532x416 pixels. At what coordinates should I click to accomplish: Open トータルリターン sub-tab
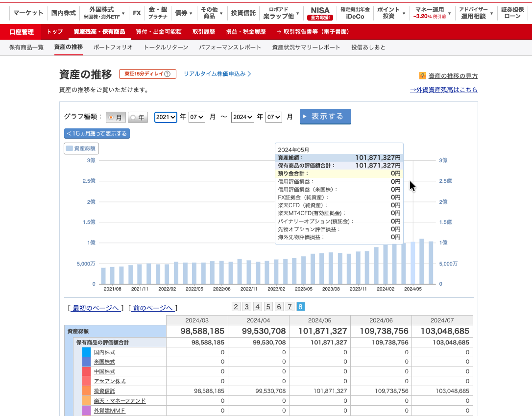coord(166,48)
